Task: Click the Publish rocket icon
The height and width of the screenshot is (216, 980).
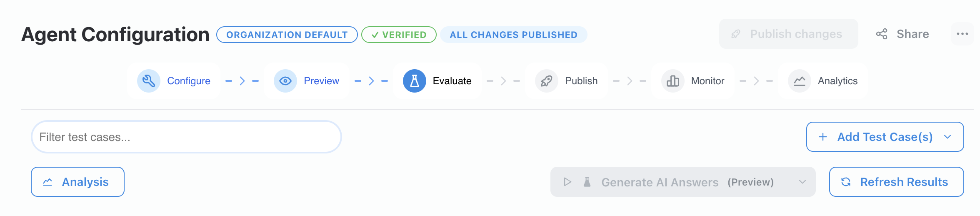Action: (547, 81)
